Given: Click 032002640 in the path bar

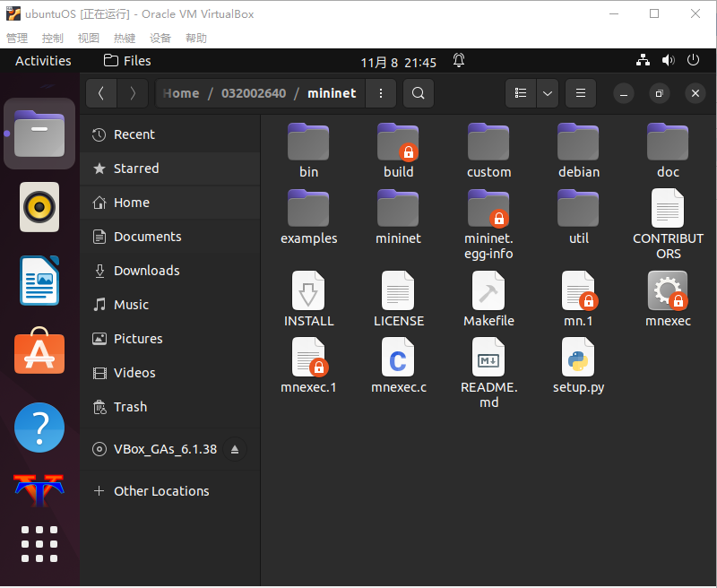Looking at the screenshot, I should point(254,93).
